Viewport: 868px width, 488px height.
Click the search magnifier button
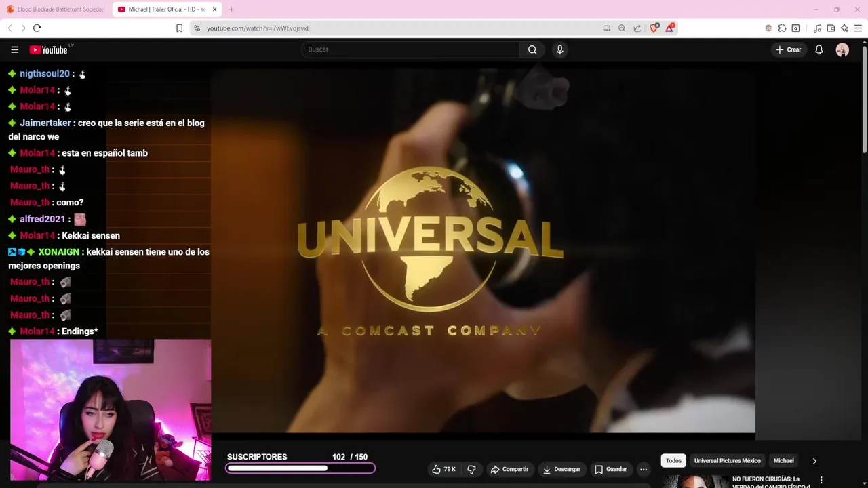(532, 49)
